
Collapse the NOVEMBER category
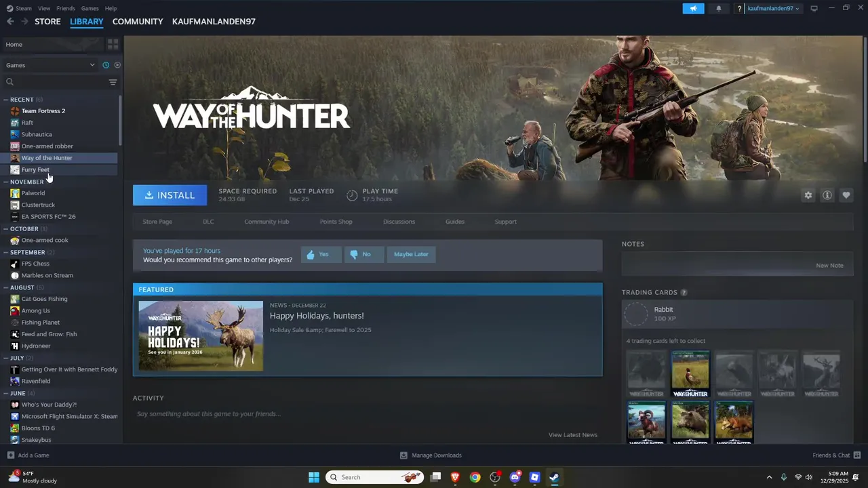tap(6, 182)
